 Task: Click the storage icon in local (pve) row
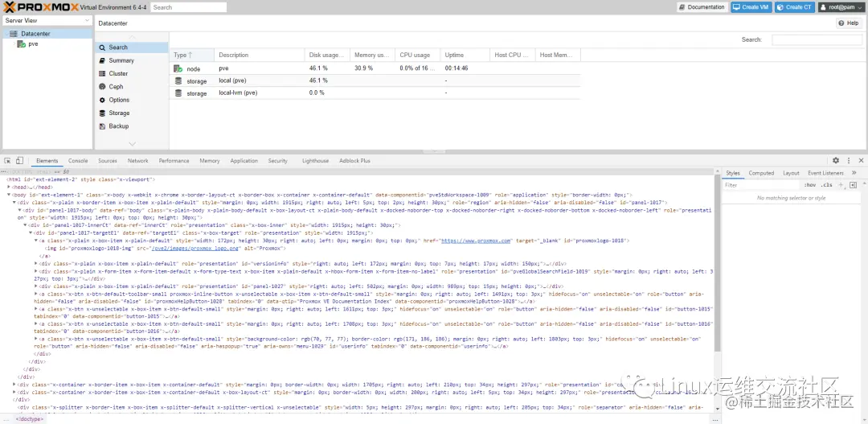(x=178, y=81)
